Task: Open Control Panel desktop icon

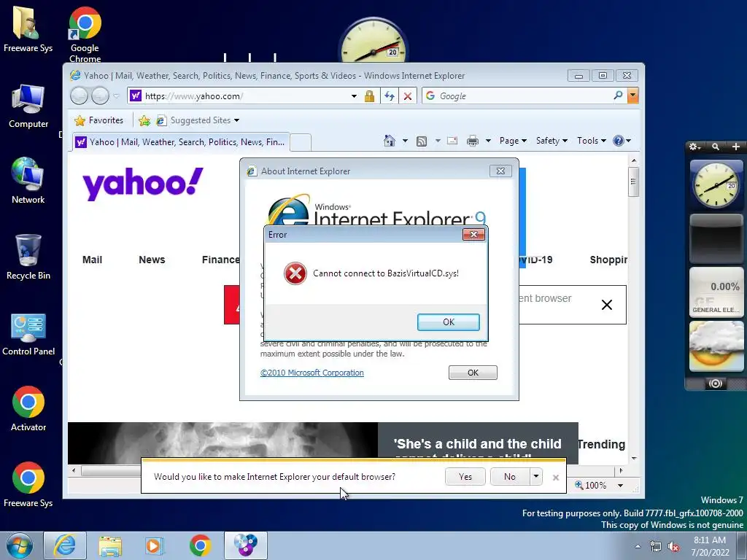Action: (28, 334)
